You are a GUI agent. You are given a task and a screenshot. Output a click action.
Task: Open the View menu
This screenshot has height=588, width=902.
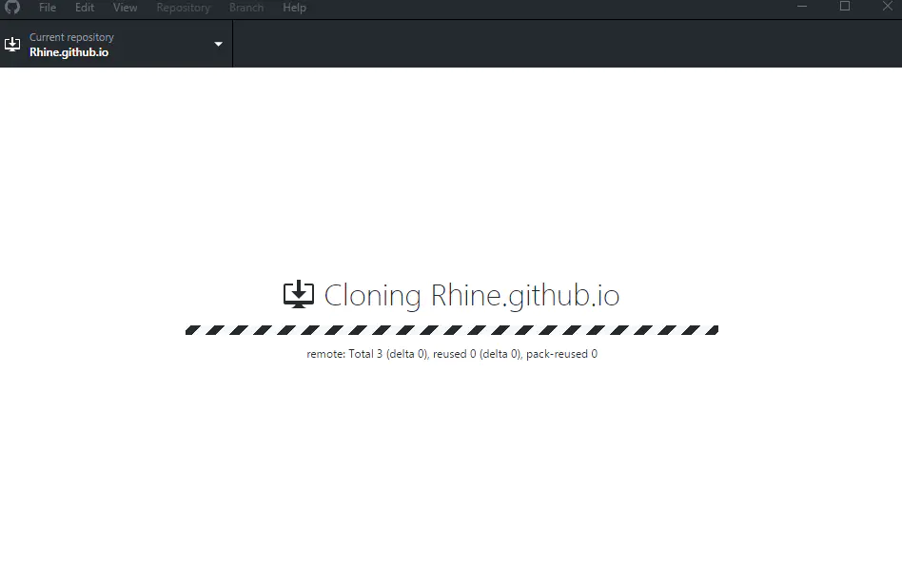[125, 8]
